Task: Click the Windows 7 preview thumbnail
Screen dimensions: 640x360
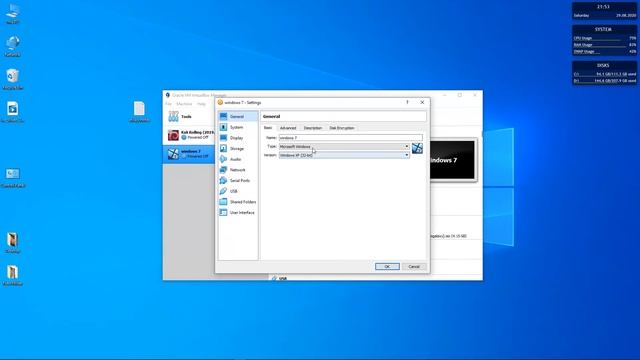Action: point(453,160)
